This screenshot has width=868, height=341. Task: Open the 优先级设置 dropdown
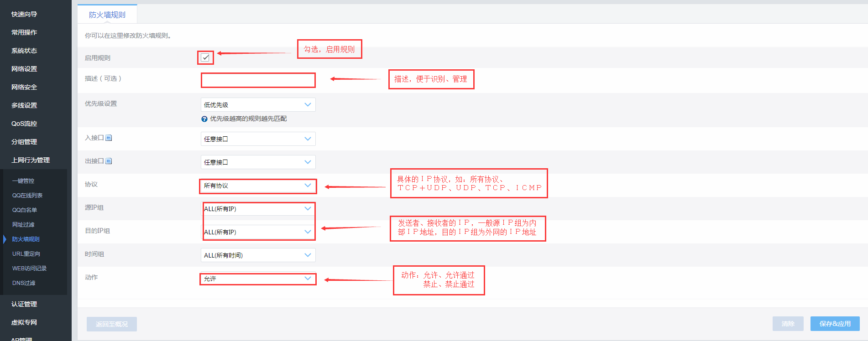click(x=258, y=105)
